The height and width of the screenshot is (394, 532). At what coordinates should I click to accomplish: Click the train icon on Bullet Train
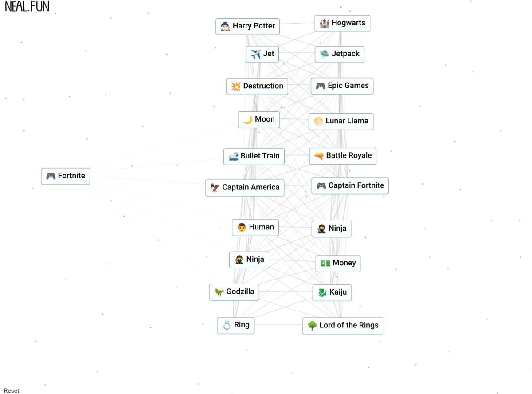point(234,156)
